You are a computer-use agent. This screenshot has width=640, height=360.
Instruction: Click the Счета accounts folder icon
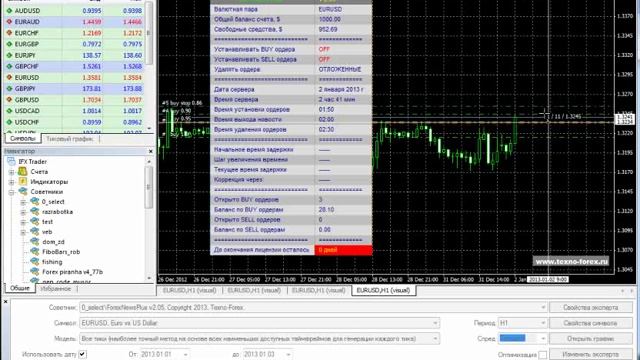(x=22, y=171)
